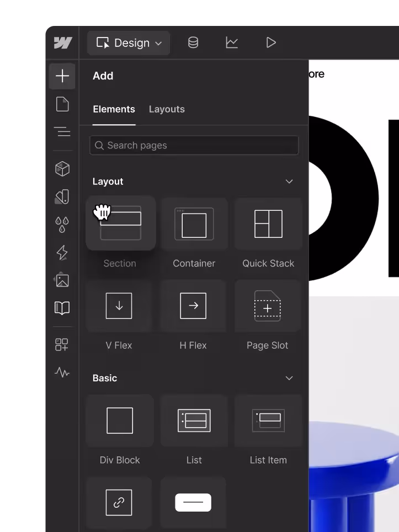Click the Basic section heading
This screenshot has width=399, height=532.
105,378
